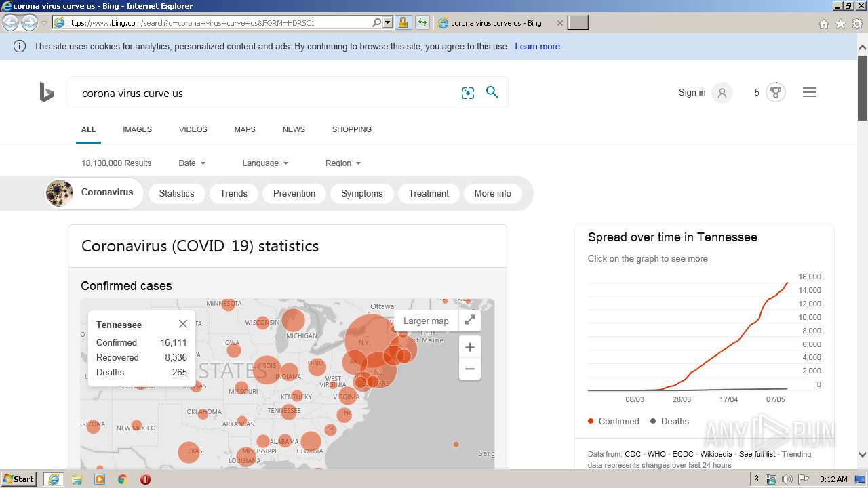
Task: Close the Tennessee info popup
Action: tap(182, 324)
